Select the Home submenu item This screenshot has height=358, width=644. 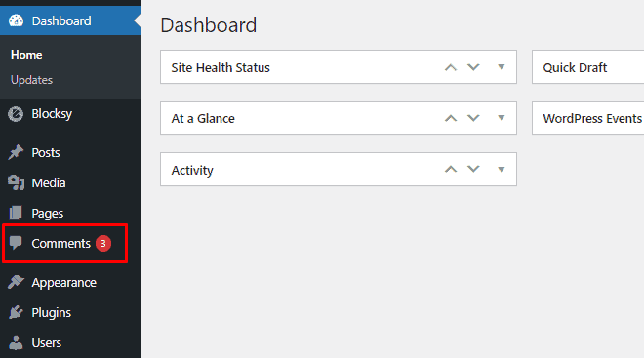[26, 55]
